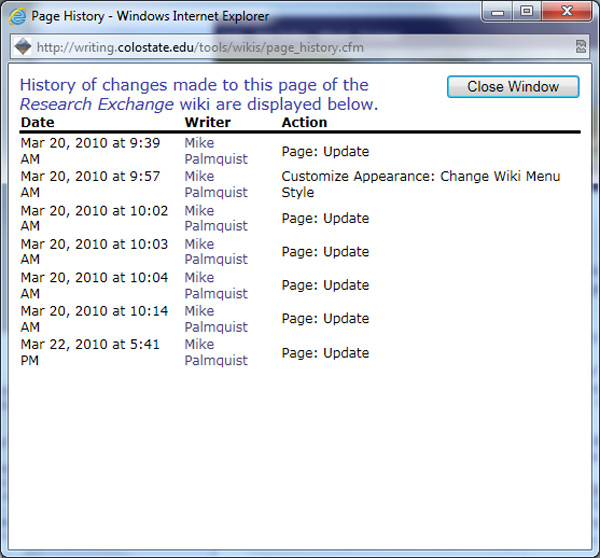Click date 'Mar 20, 2010 at 9:57 AM'

(90, 184)
